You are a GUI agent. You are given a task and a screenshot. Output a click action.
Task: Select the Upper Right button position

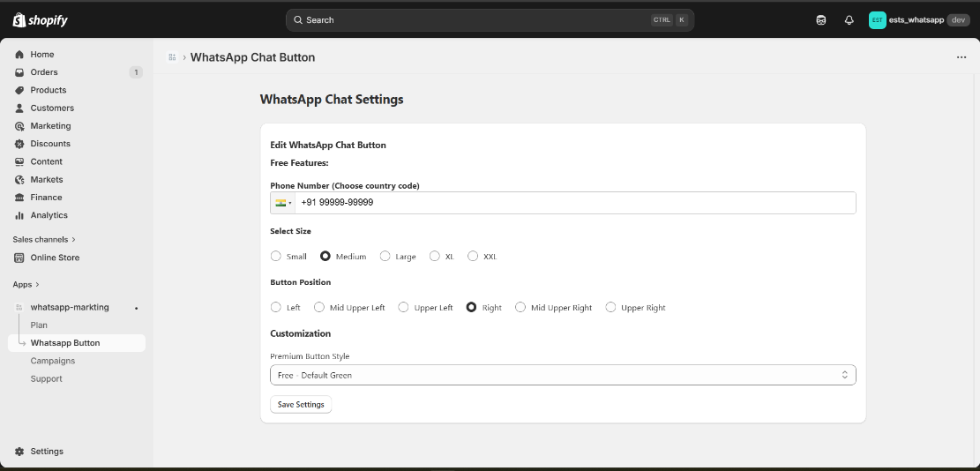pyautogui.click(x=610, y=308)
